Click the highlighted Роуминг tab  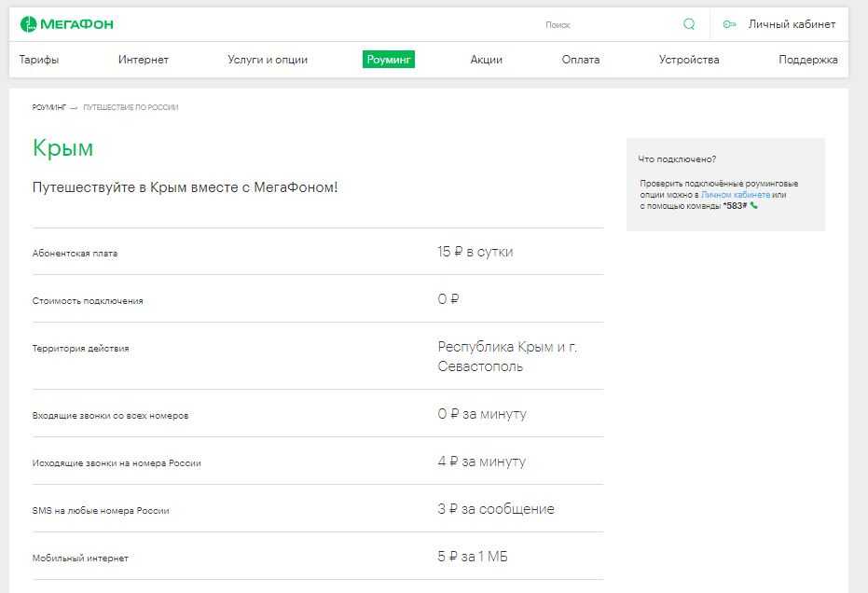point(389,60)
